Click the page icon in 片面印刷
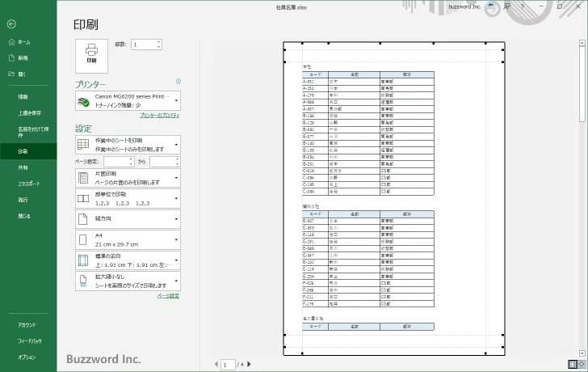588x372 pixels. point(83,178)
